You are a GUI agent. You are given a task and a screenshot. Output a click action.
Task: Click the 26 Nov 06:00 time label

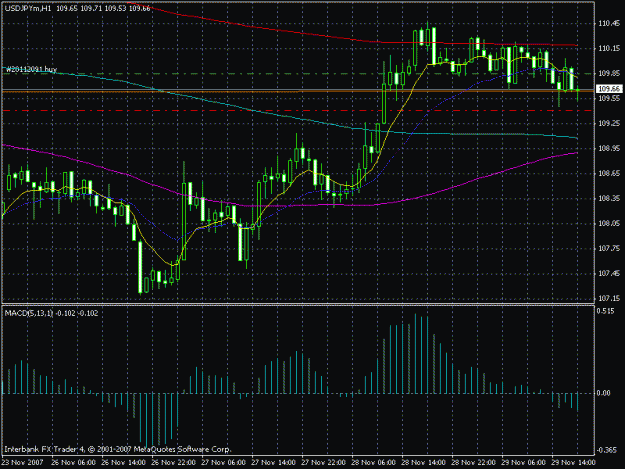(x=73, y=463)
